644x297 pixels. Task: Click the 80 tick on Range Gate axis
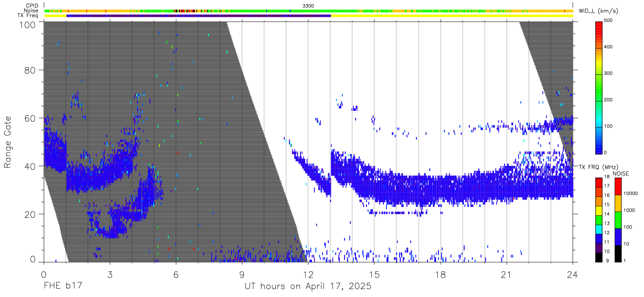tap(29, 70)
